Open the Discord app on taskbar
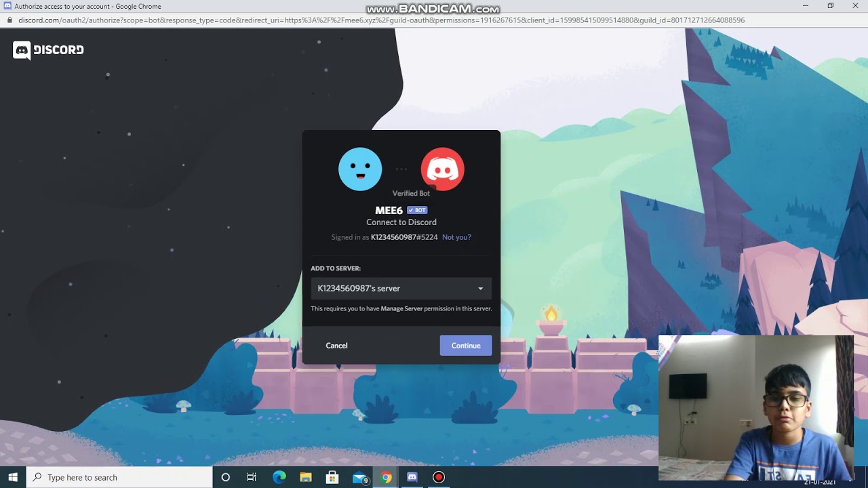868x488 pixels. pyautogui.click(x=412, y=477)
